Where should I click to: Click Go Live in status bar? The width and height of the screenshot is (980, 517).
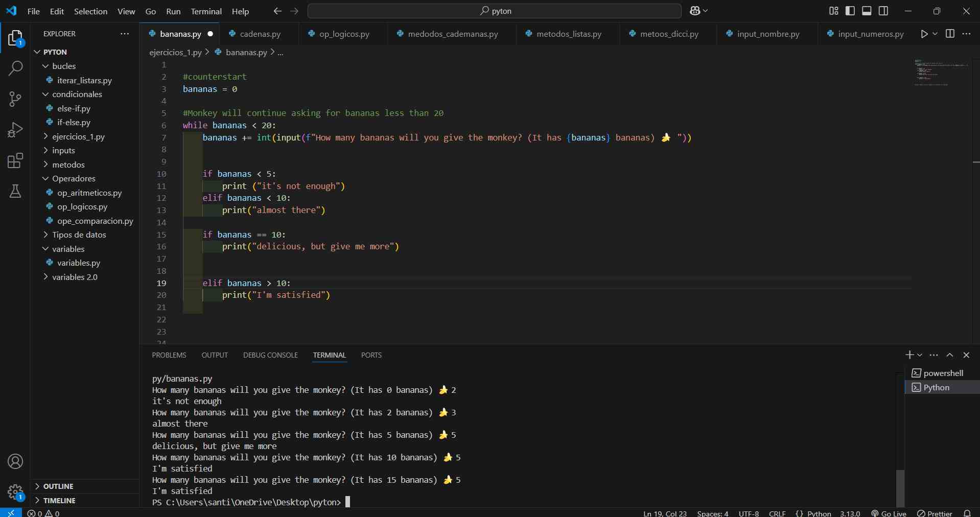pyautogui.click(x=889, y=513)
